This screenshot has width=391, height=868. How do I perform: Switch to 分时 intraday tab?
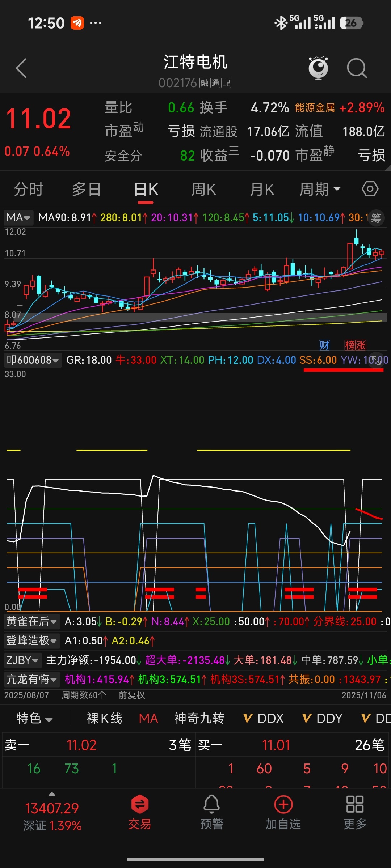[x=29, y=189]
